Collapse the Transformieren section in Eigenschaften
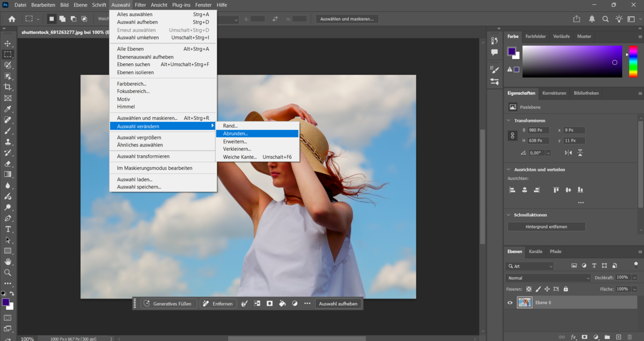 pos(507,120)
